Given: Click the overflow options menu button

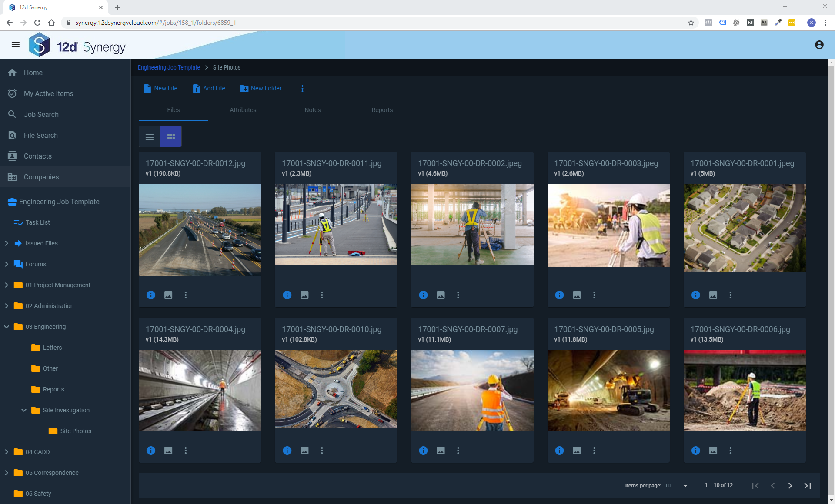Looking at the screenshot, I should click(302, 88).
